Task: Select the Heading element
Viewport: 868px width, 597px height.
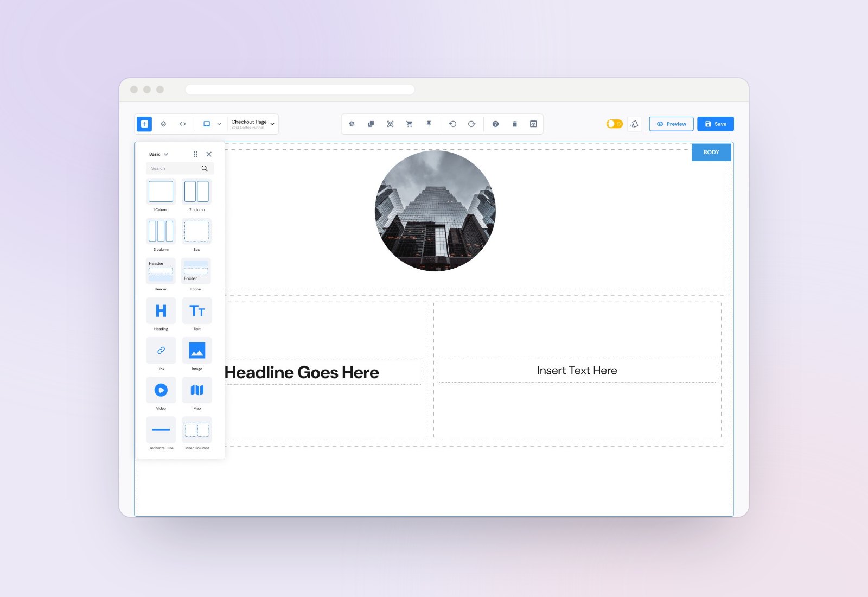Action: [161, 310]
